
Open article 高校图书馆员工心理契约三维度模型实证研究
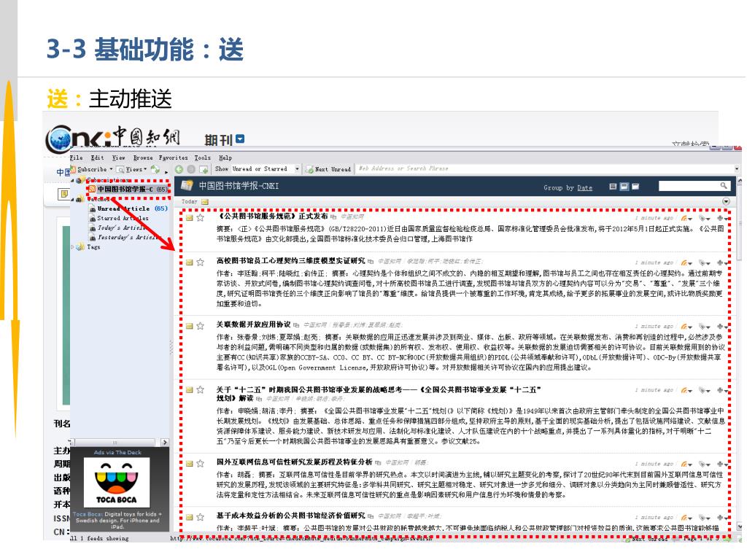(x=290, y=260)
